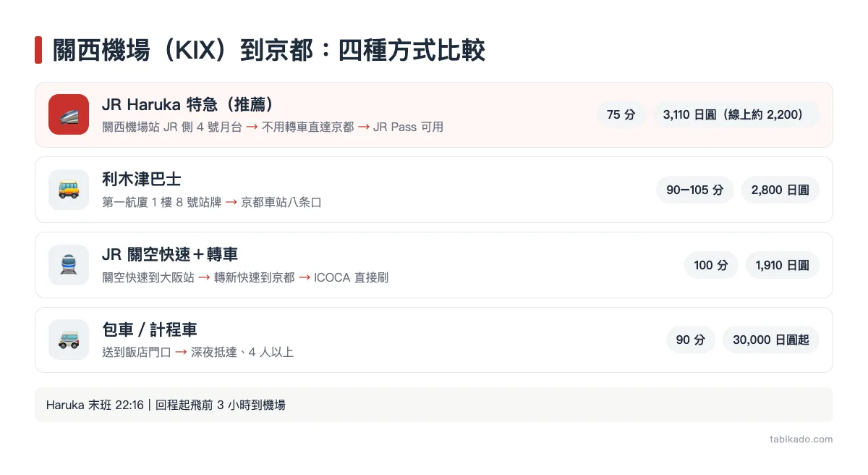868x475 pixels.
Task: Open the JR 關空快速＋轉車 heading
Action: [x=170, y=254]
